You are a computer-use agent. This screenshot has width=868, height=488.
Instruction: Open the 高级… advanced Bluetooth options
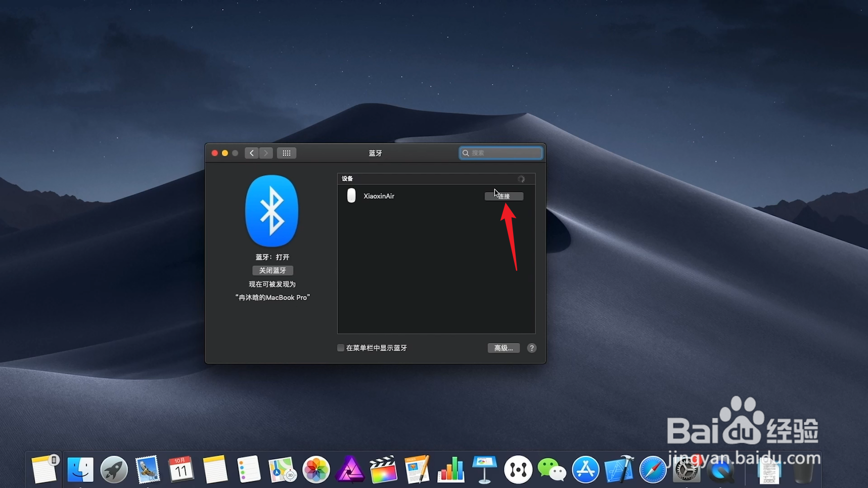pos(504,348)
